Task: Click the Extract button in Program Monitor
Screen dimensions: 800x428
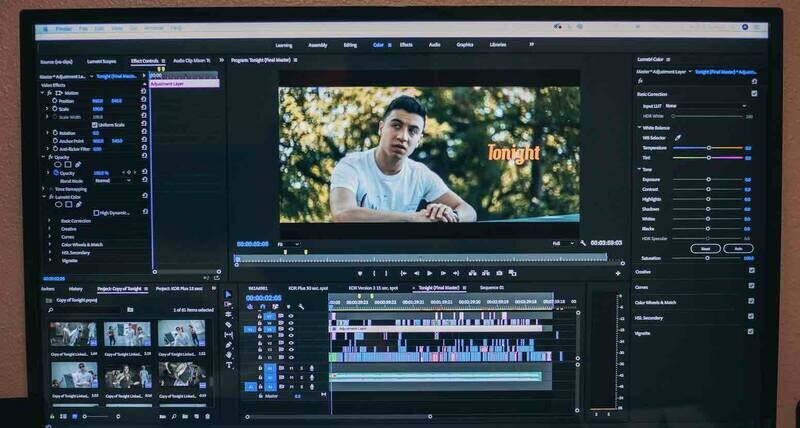Action: point(486,273)
